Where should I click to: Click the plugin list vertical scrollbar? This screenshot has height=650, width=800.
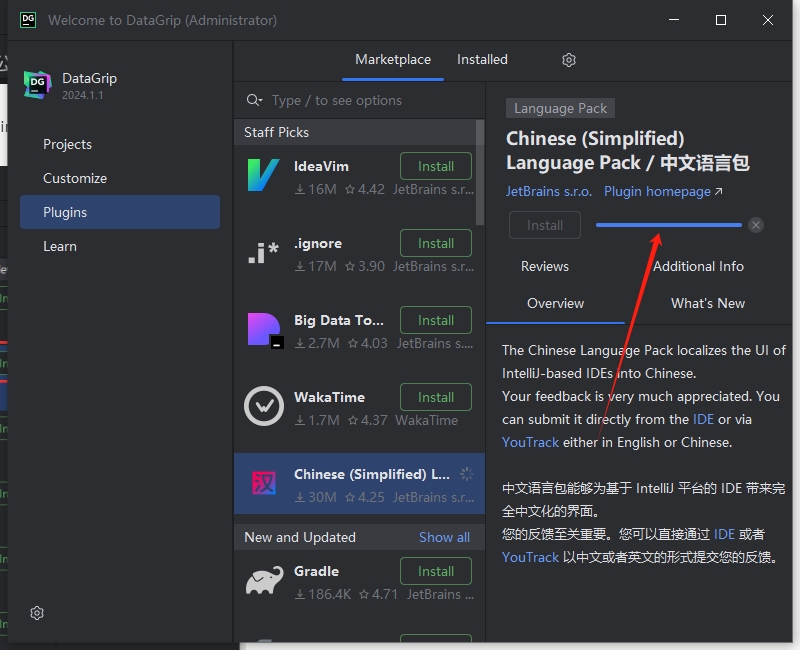(x=480, y=172)
